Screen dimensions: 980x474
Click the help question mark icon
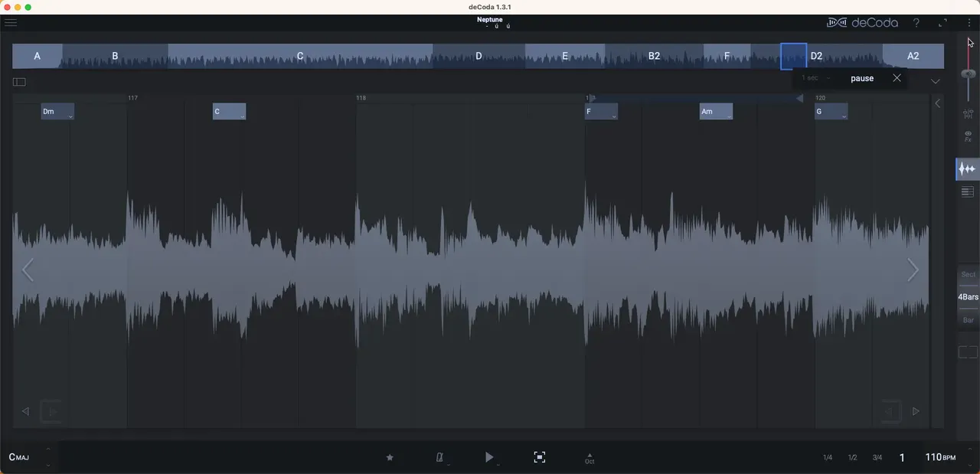coord(916,23)
